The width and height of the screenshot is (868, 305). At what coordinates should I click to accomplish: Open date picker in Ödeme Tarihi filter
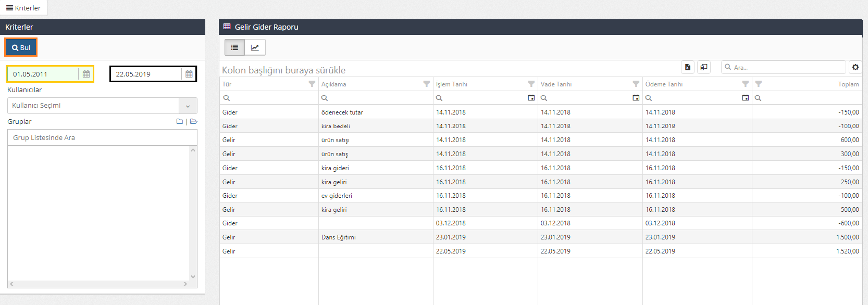pyautogui.click(x=745, y=98)
